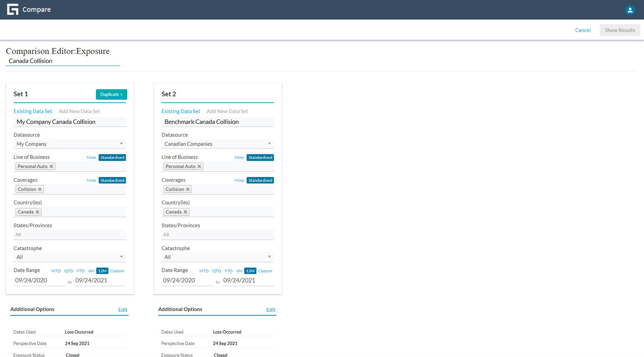The image size is (644, 357).
Task: Switch Set 1 Line of Business to Mine
Action: click(x=91, y=157)
